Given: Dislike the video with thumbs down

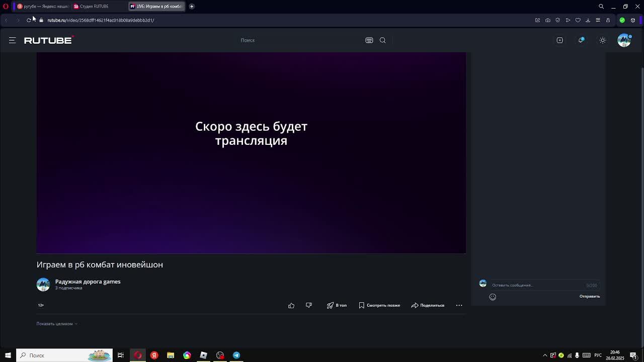Looking at the screenshot, I should point(309,305).
